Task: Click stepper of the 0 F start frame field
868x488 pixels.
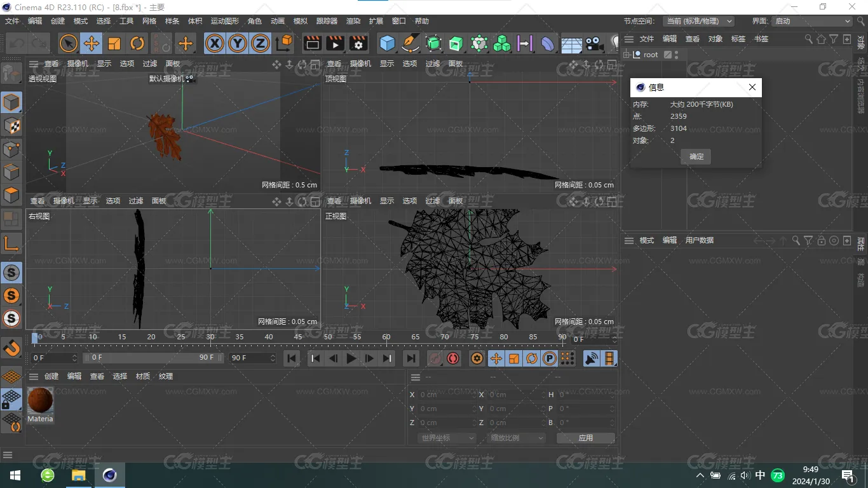Action: pyautogui.click(x=74, y=358)
